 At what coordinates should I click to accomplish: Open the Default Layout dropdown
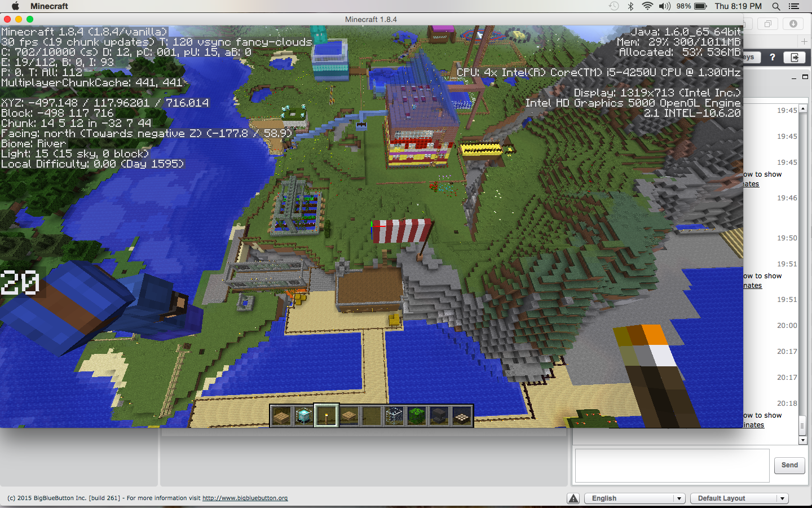(x=739, y=498)
